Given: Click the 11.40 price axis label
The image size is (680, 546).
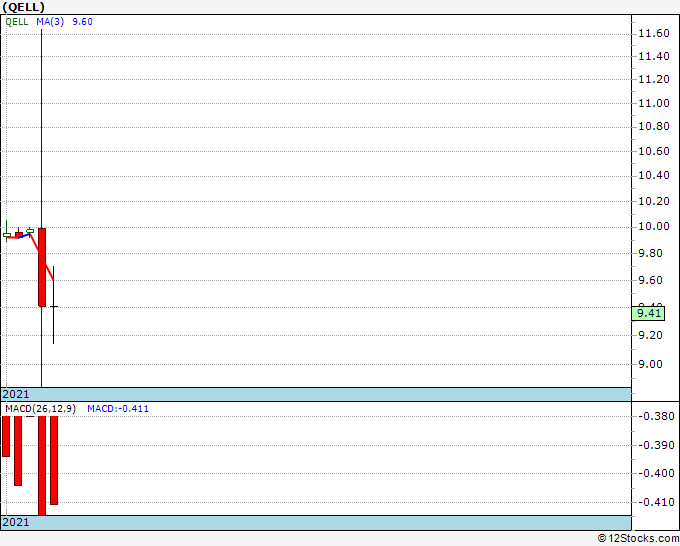Looking at the screenshot, I should pos(654,56).
